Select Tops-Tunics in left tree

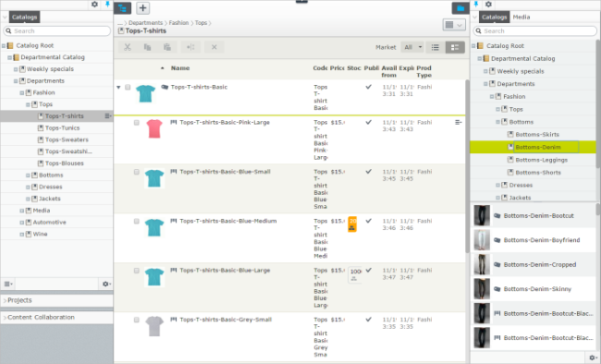(x=63, y=128)
